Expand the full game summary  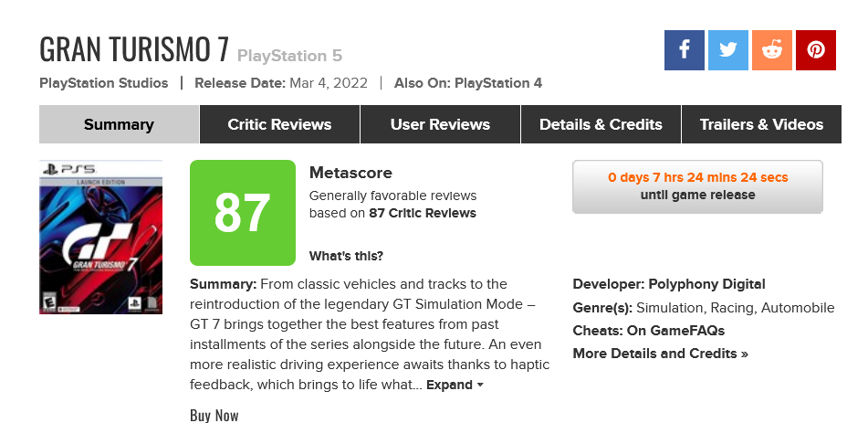point(455,386)
